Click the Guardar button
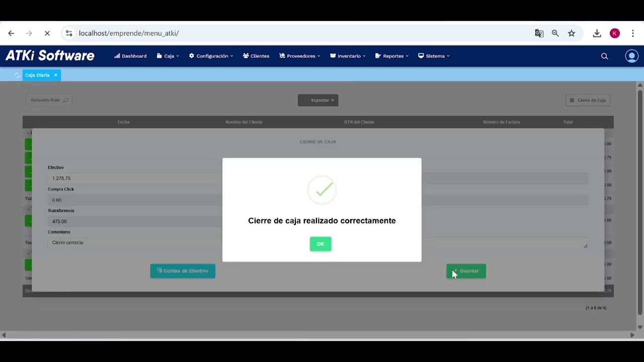 [466, 271]
